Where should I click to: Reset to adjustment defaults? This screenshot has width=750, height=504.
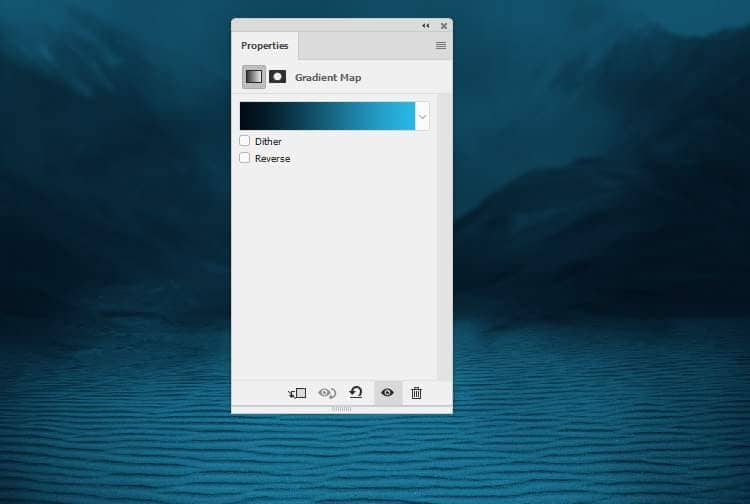coord(356,393)
